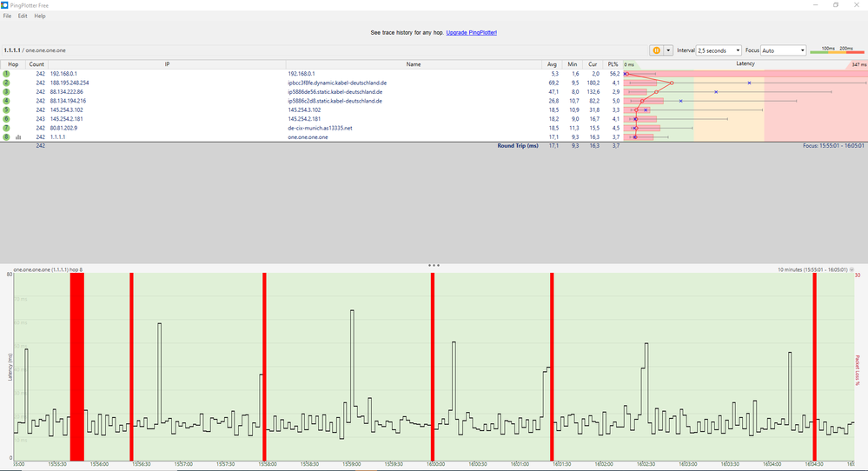This screenshot has width=868, height=471.
Task: Click the PL% column header
Action: (613, 64)
